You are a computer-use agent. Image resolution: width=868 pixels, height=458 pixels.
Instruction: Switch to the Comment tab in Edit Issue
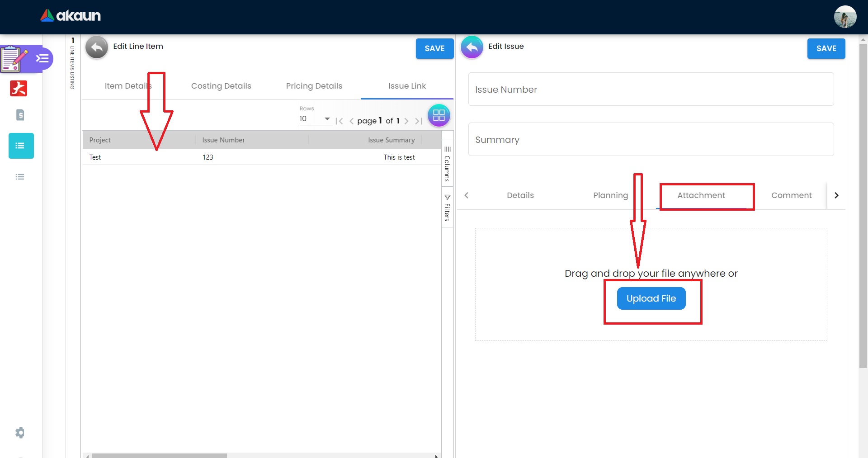point(792,195)
